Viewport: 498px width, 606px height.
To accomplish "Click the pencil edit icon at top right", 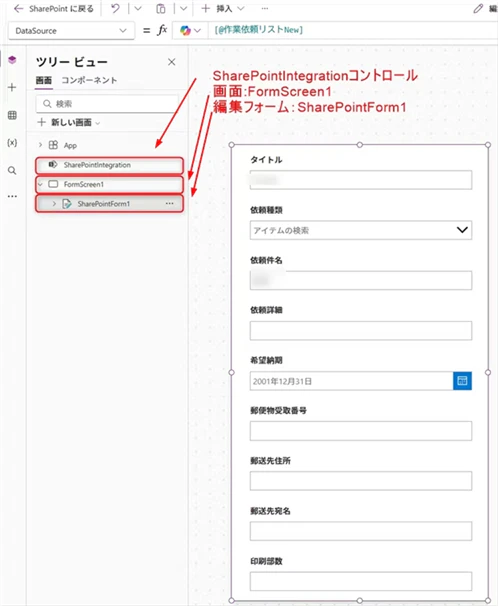I will click(x=478, y=9).
